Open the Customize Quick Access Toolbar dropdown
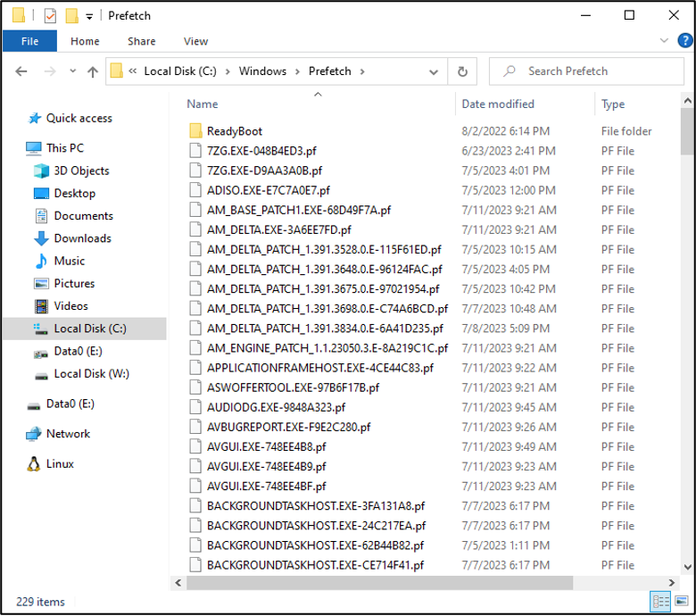Viewport: 696px width, 616px height. pos(89,17)
